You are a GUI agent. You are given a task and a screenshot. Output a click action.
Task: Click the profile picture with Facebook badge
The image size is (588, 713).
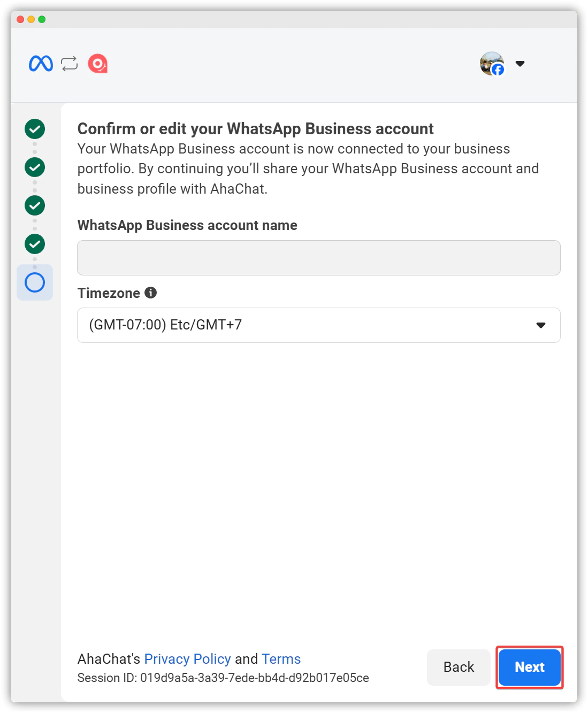pos(492,64)
